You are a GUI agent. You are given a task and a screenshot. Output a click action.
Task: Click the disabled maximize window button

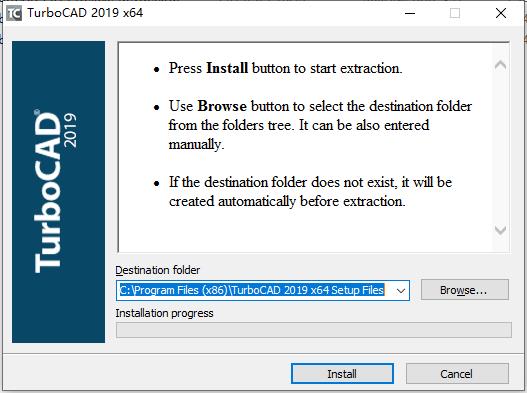click(x=455, y=13)
